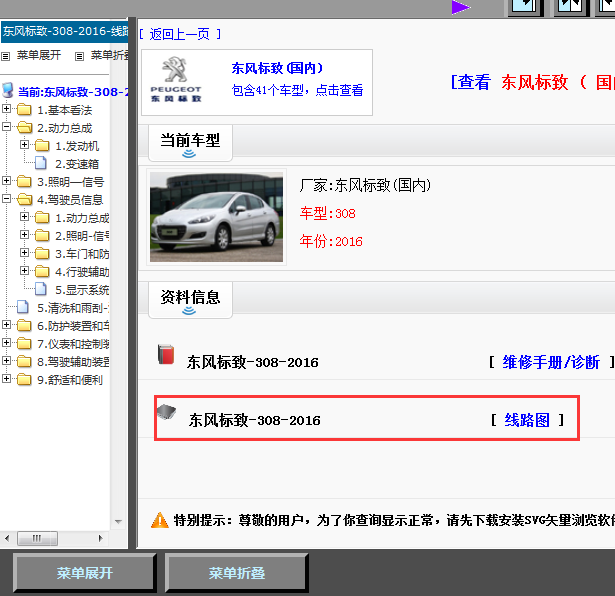
Task: Click the folder icon for 9.舒适和便利
Action: [24, 380]
